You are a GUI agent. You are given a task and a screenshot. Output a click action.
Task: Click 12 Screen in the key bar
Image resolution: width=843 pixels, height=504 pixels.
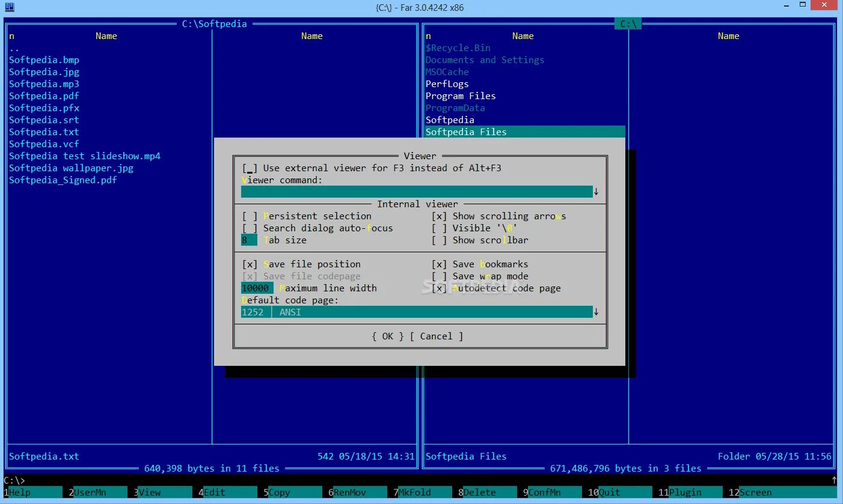point(783,493)
